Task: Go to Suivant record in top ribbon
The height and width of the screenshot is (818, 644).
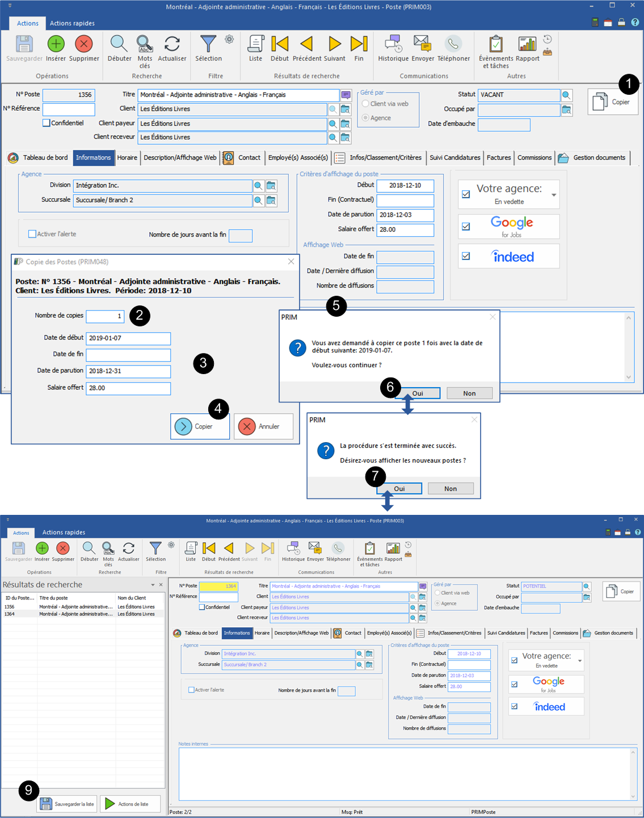Action: point(335,44)
